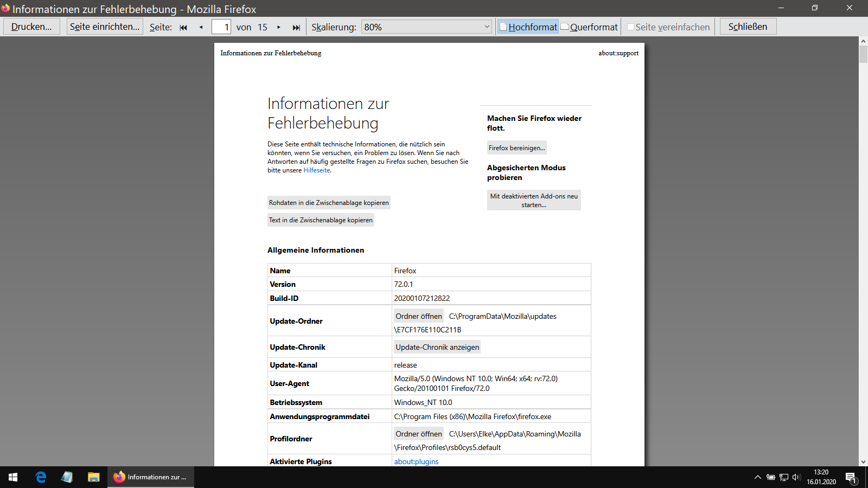Go to the first page of preview
The image size is (868, 488).
pyautogui.click(x=183, y=27)
